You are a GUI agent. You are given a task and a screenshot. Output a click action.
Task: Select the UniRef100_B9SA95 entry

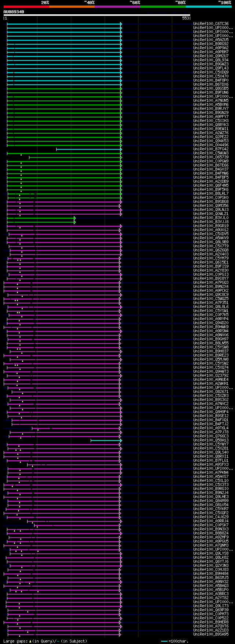pyautogui.click(x=211, y=634)
